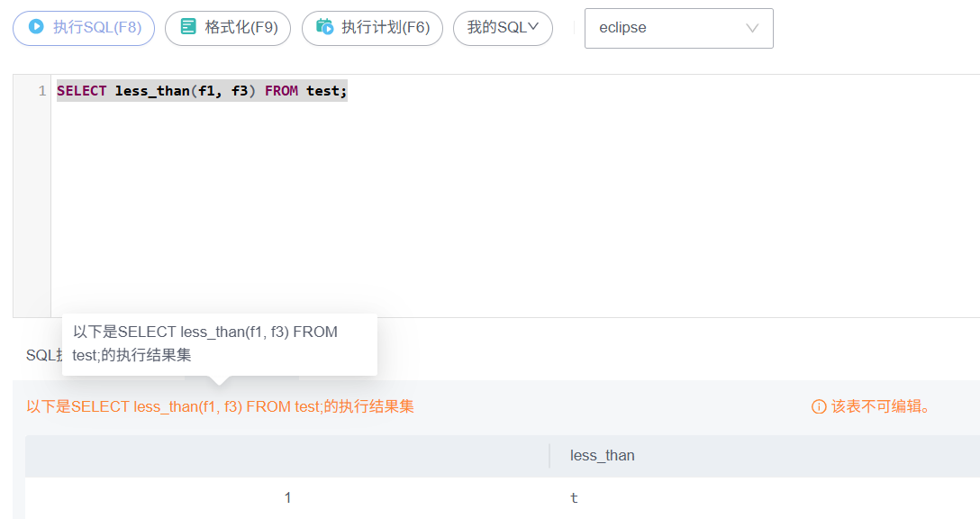Expand the 我的SQL dropdown menu
This screenshot has height=519, width=980.
pyautogui.click(x=502, y=27)
